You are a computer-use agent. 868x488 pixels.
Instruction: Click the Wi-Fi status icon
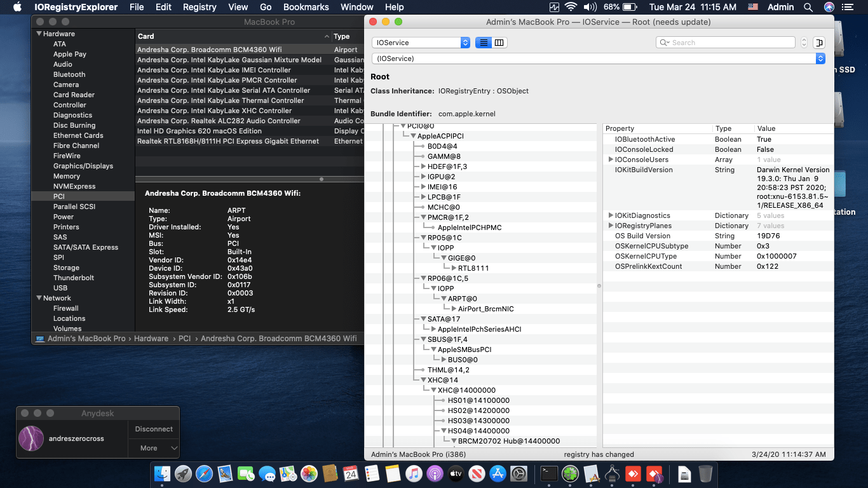[571, 7]
